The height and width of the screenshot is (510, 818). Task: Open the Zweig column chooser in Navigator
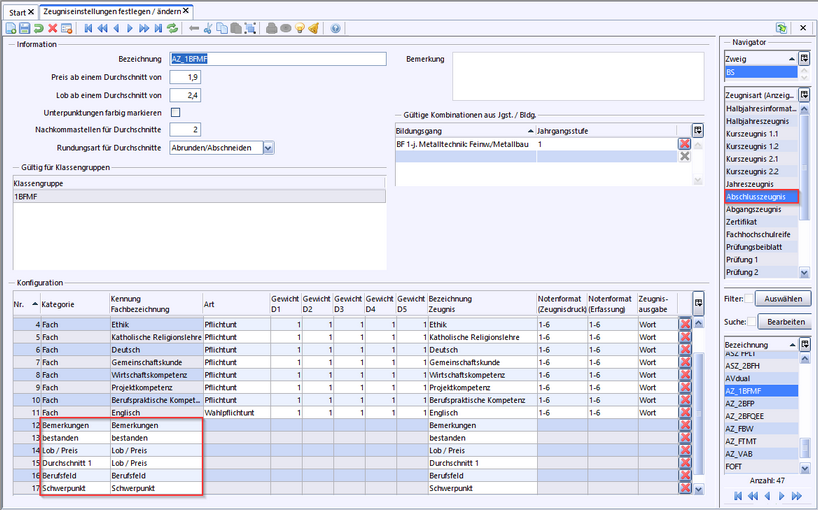click(804, 59)
